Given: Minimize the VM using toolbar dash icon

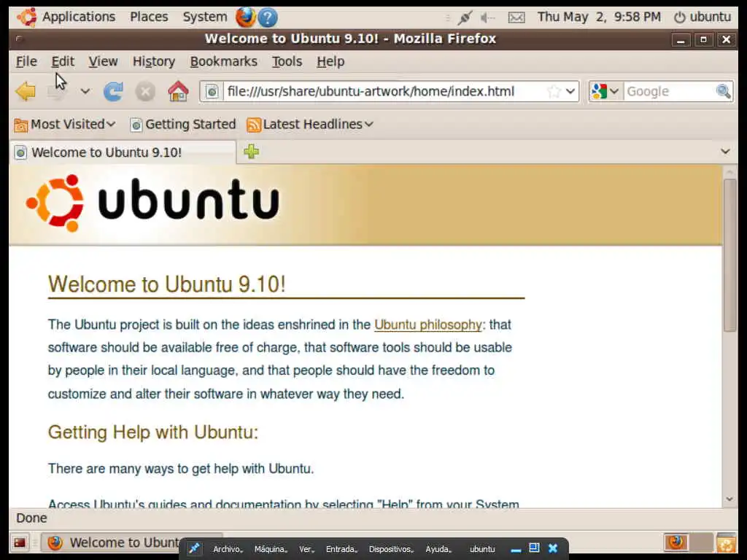Looking at the screenshot, I should tap(516, 550).
